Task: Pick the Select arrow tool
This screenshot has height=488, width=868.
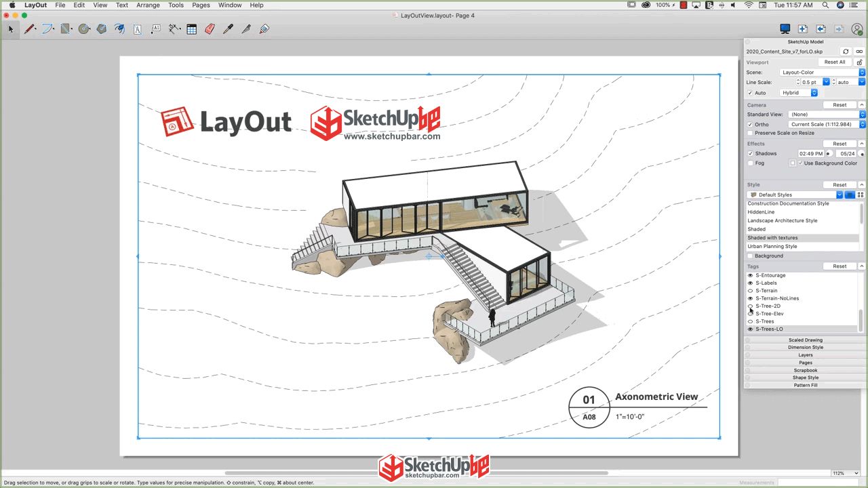Action: (x=10, y=29)
